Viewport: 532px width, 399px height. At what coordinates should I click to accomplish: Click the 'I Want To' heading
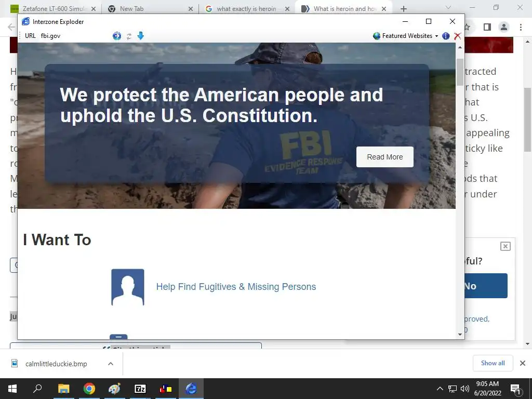(x=57, y=240)
